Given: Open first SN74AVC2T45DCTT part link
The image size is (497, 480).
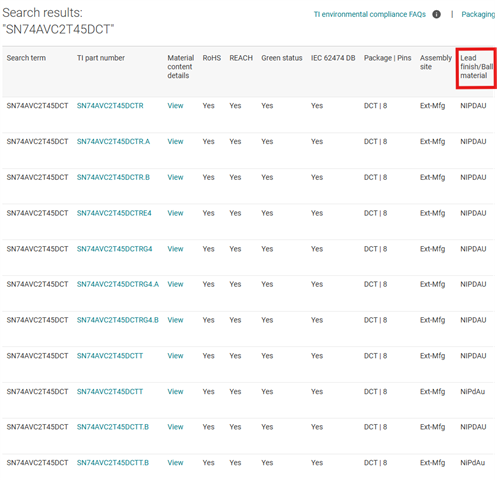Looking at the screenshot, I should tap(110, 356).
